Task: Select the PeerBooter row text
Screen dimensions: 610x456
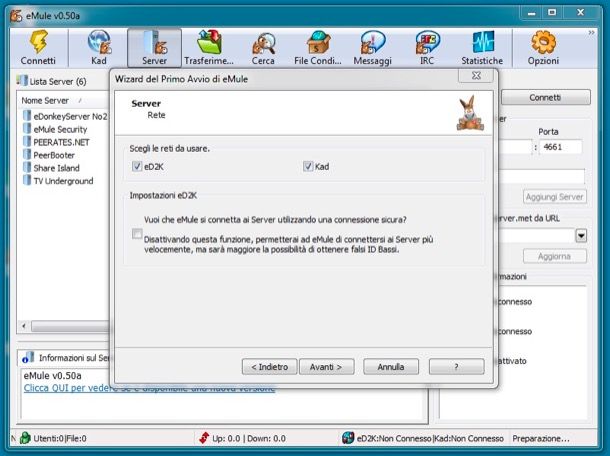Action: [x=54, y=155]
